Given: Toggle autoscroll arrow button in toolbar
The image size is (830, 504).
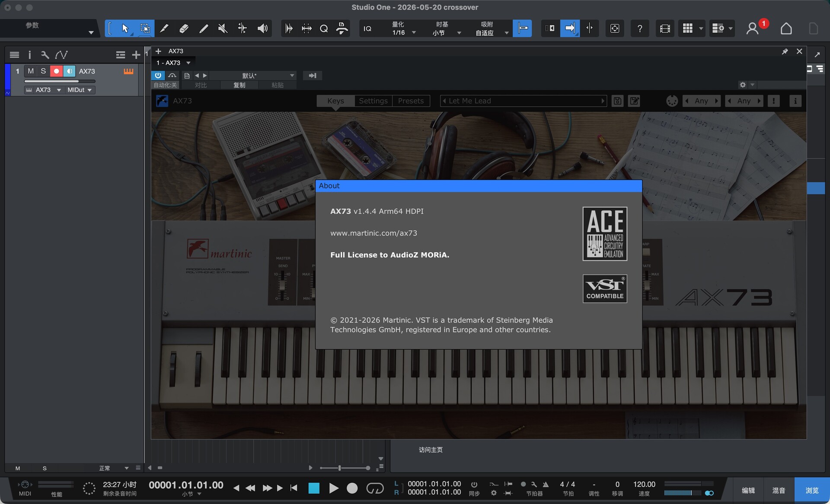Looking at the screenshot, I should [570, 29].
